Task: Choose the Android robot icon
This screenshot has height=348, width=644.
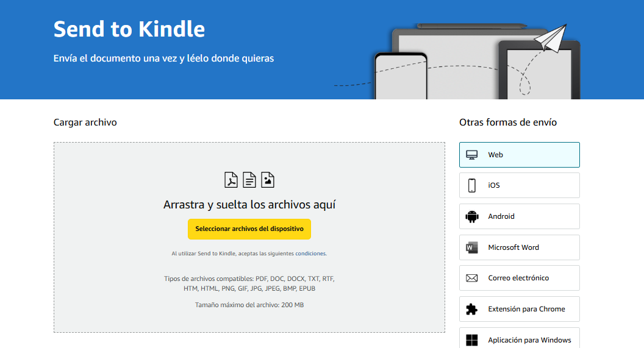Action: 472,216
